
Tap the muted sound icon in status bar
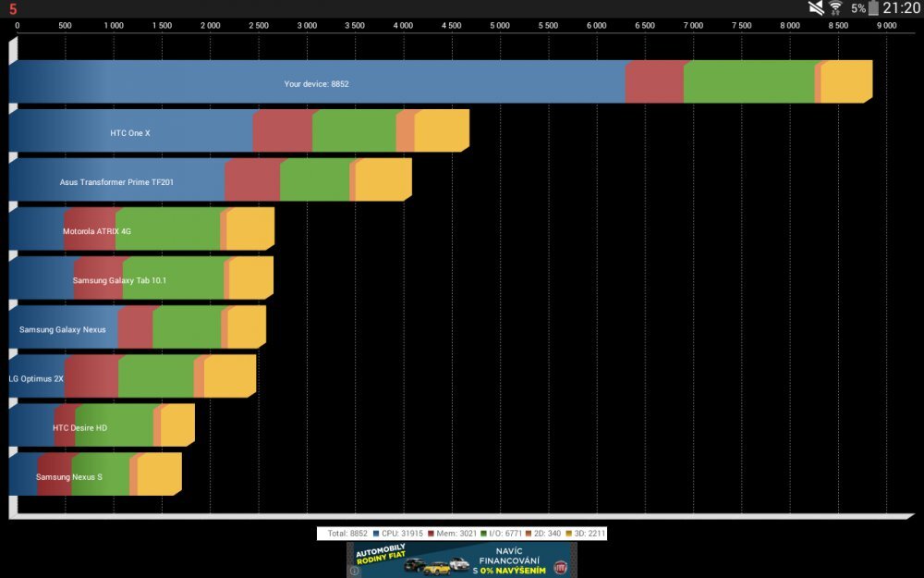click(816, 8)
